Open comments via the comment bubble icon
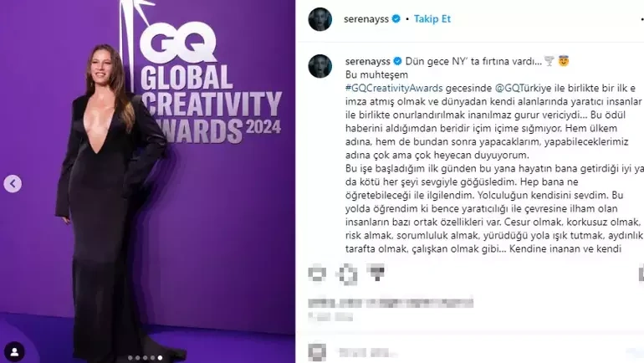The height and width of the screenshot is (363, 644). 347,274
